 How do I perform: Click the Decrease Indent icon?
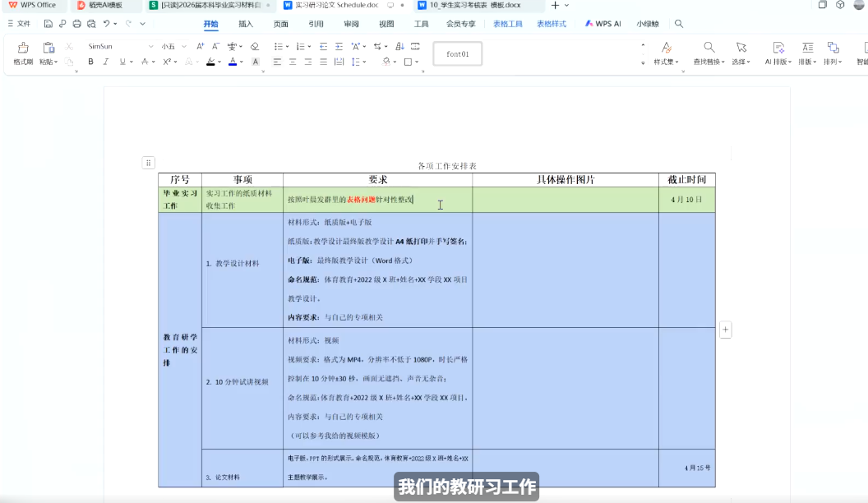coord(323,47)
